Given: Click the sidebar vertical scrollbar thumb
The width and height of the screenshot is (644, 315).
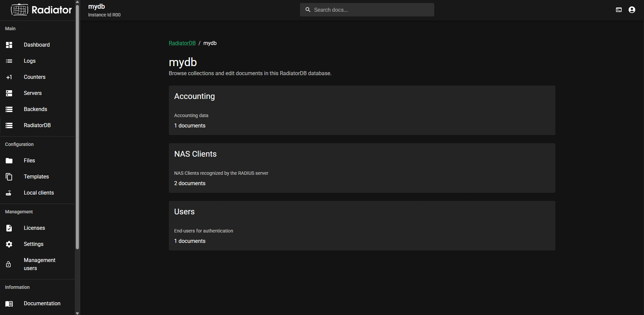Looking at the screenshot, I should coord(78,127).
